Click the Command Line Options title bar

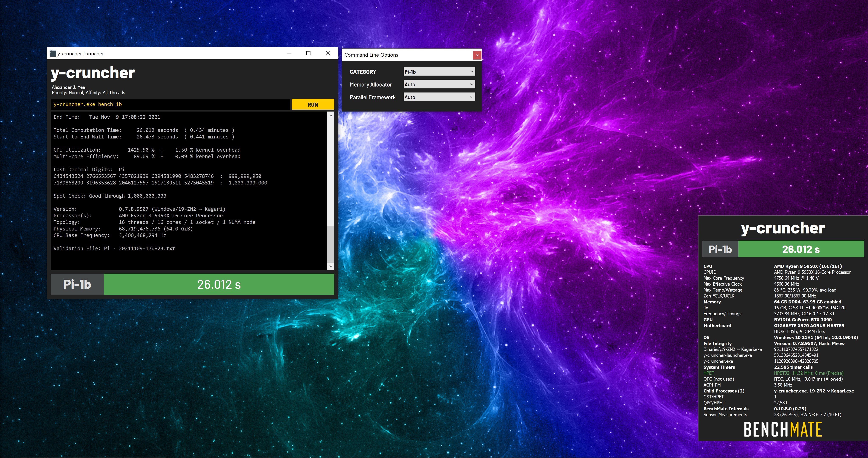pos(407,55)
